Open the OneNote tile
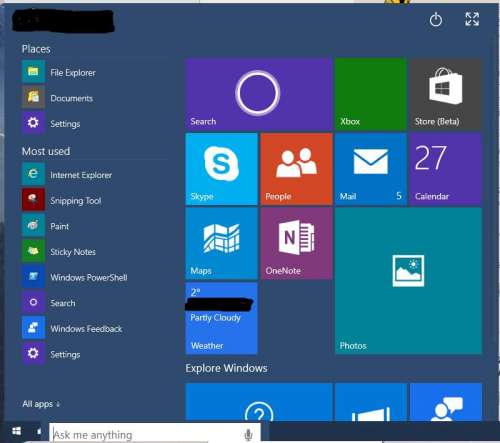 point(296,244)
